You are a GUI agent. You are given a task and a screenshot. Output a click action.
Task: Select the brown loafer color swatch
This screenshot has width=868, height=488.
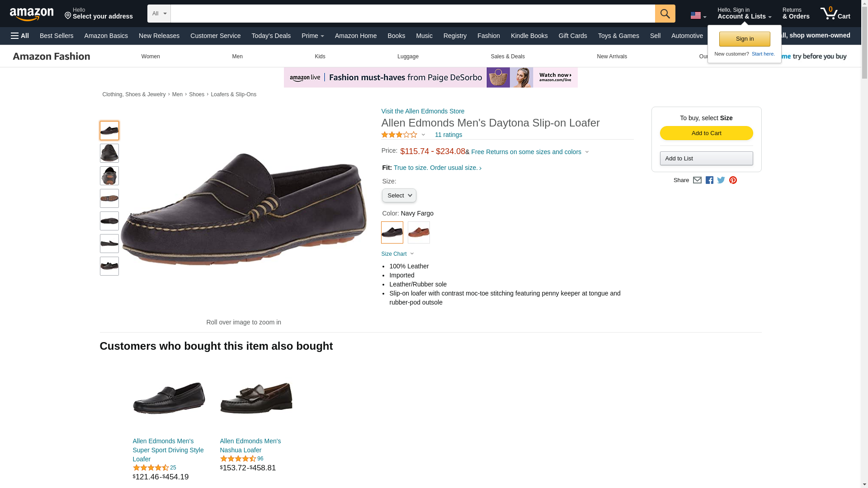coord(419,233)
